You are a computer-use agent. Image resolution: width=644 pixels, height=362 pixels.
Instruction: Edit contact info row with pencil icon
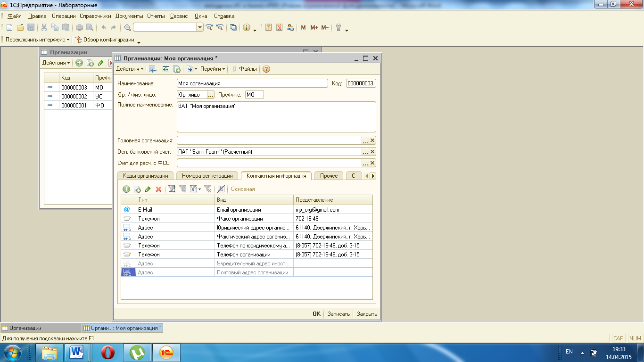(148, 189)
